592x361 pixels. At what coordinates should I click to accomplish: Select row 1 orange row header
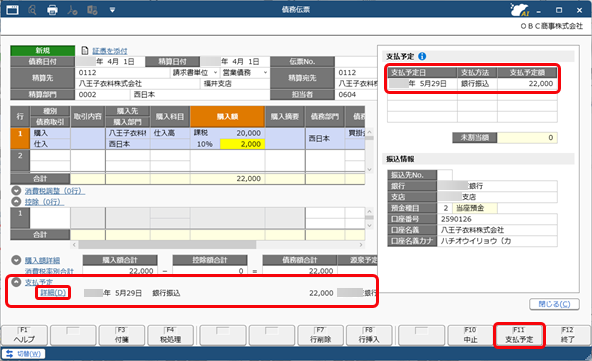click(20, 138)
